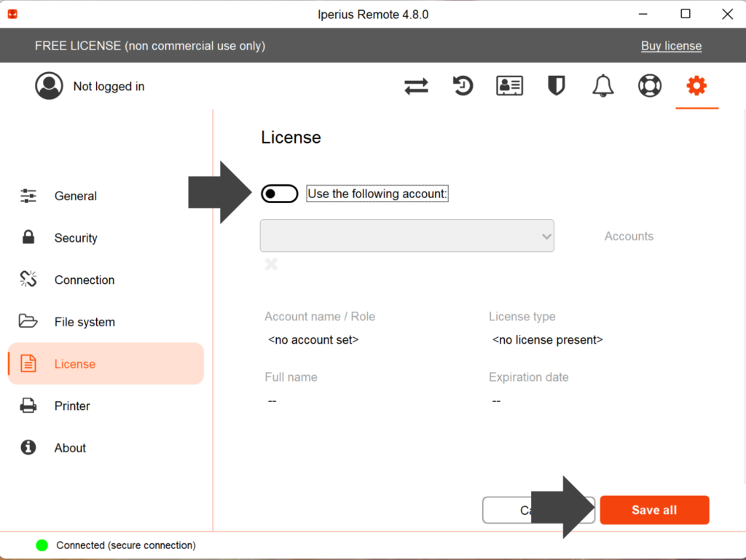The image size is (746, 560).
Task: Close the Iperius Remote window
Action: coord(727,15)
